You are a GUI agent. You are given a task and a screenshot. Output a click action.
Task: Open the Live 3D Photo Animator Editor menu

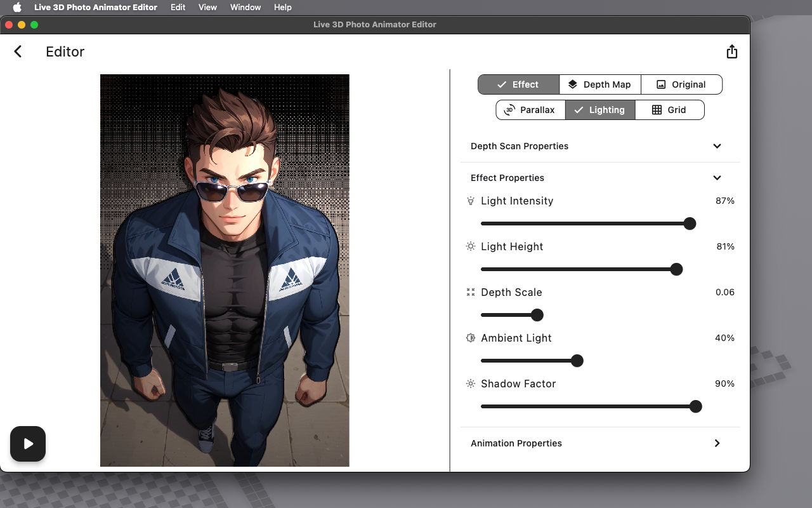[96, 7]
